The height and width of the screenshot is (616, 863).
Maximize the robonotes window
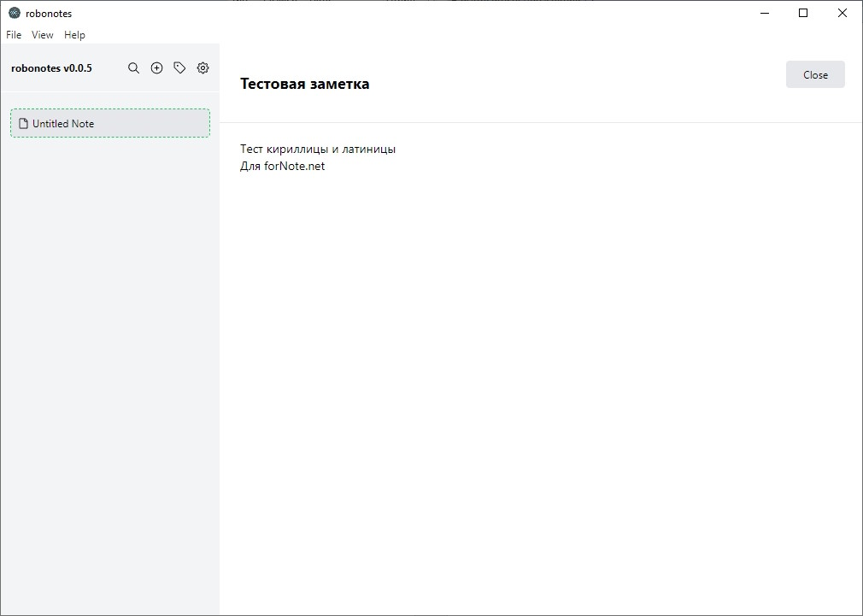click(802, 13)
